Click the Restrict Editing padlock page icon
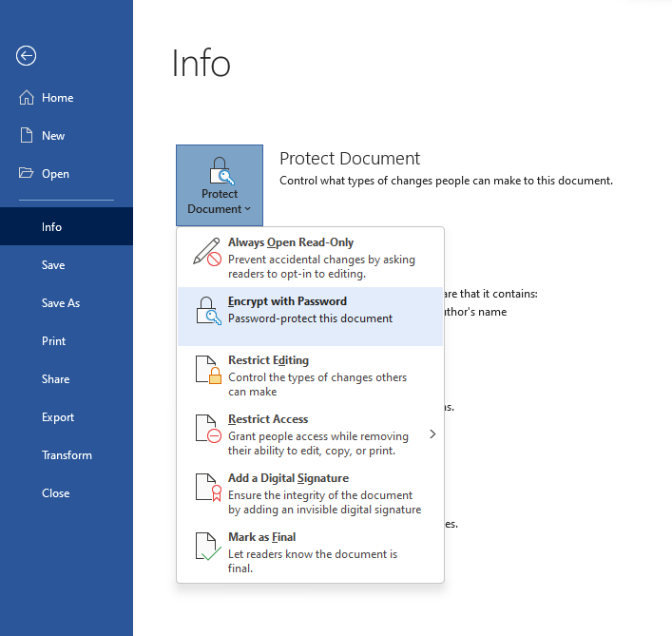The image size is (672, 636). coord(207,371)
